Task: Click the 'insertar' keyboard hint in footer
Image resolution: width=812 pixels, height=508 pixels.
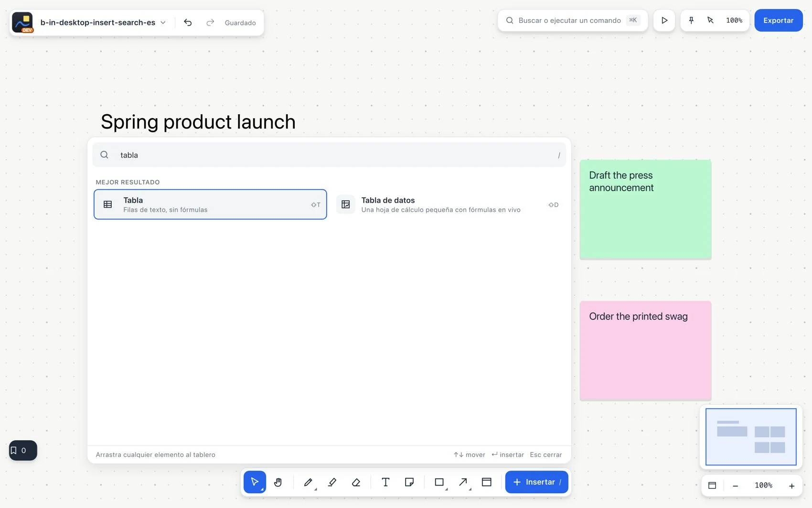Action: pyautogui.click(x=508, y=454)
